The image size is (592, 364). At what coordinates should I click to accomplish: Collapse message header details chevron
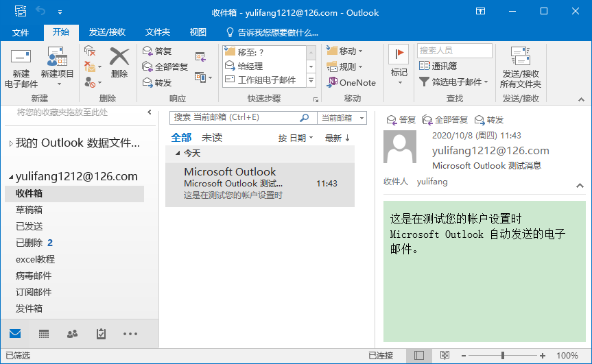pyautogui.click(x=580, y=185)
